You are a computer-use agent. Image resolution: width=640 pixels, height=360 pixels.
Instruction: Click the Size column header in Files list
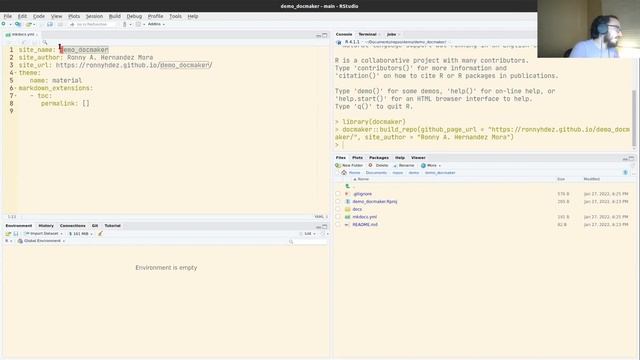coord(561,179)
